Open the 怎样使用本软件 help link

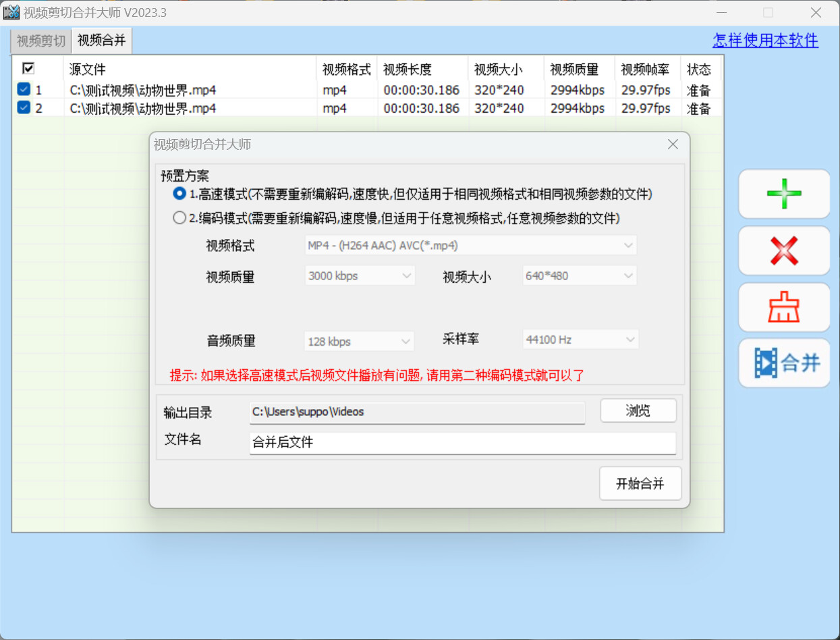tap(766, 41)
